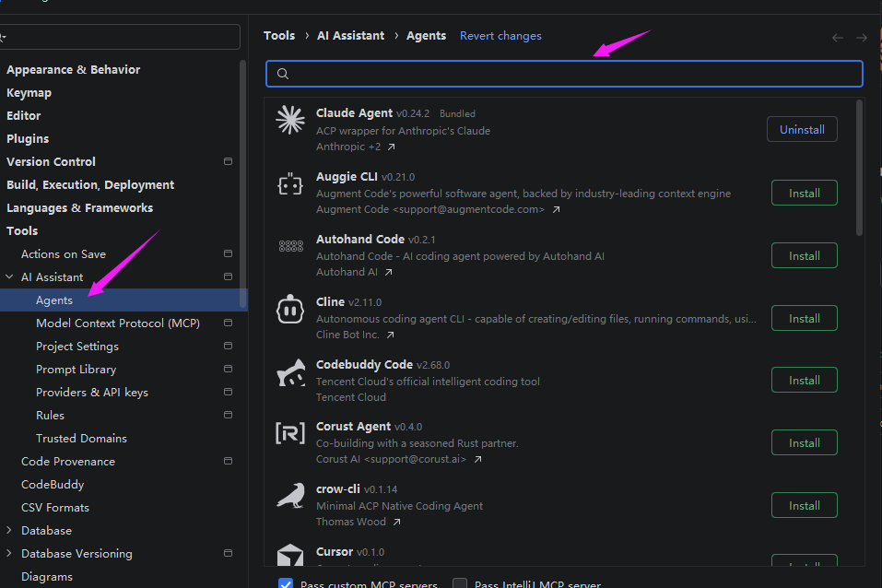Image resolution: width=882 pixels, height=588 pixels.
Task: Install Codebuddy Code agent
Action: 804,381
